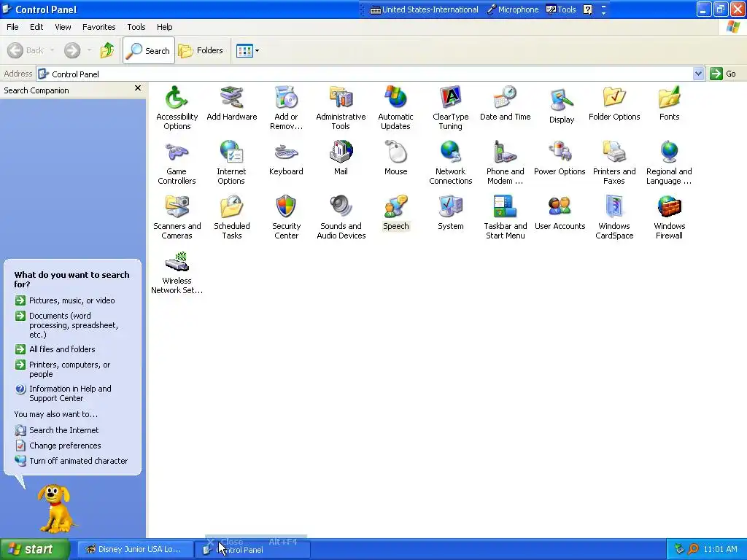The width and height of the screenshot is (747, 560).
Task: Select Taskbar and Start Menu icon
Action: 505,217
